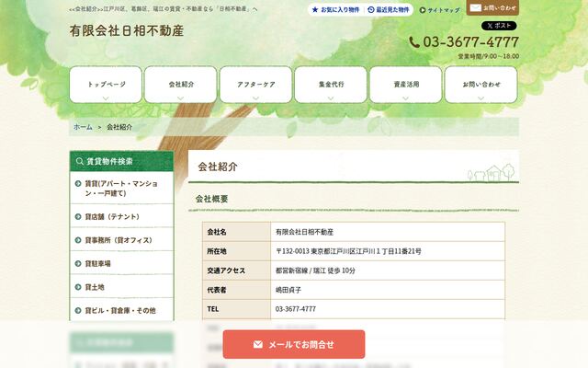Click the envelope icon in the brown お問い合わせ button
588x368 pixels.
[476, 7]
